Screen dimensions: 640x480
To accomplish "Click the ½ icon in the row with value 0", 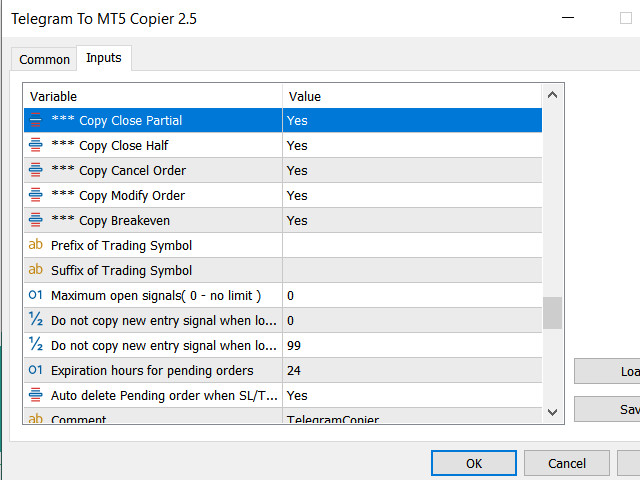I will [x=36, y=319].
